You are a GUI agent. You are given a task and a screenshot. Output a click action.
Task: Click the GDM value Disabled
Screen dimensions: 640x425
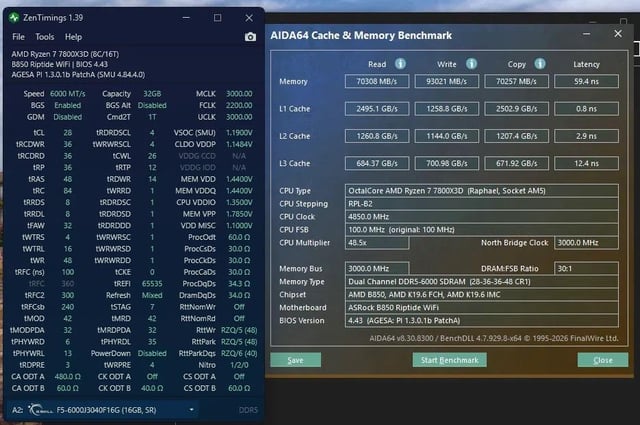pyautogui.click(x=67, y=117)
